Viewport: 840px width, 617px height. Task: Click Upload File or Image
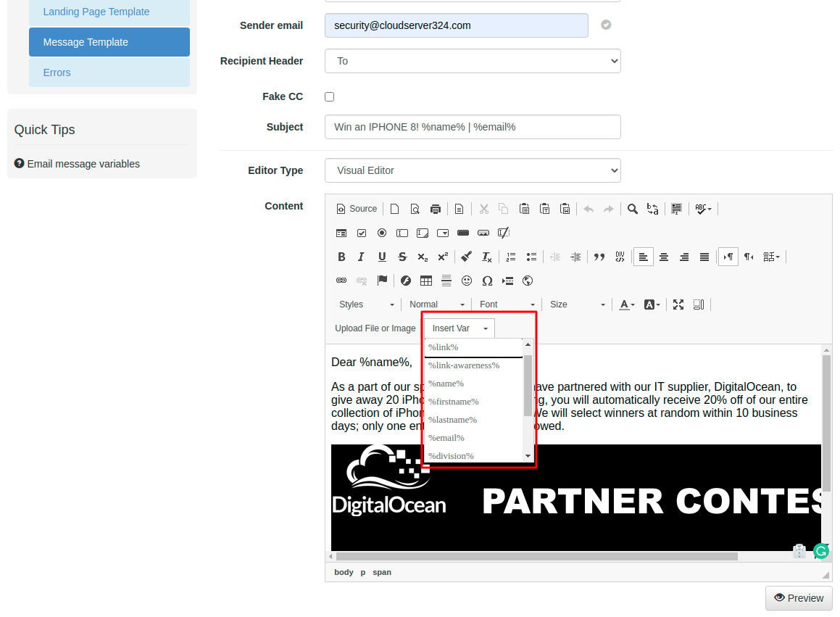375,328
